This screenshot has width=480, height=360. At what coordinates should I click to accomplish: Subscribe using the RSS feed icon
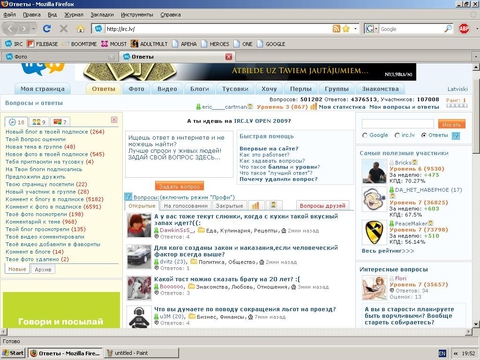click(337, 29)
